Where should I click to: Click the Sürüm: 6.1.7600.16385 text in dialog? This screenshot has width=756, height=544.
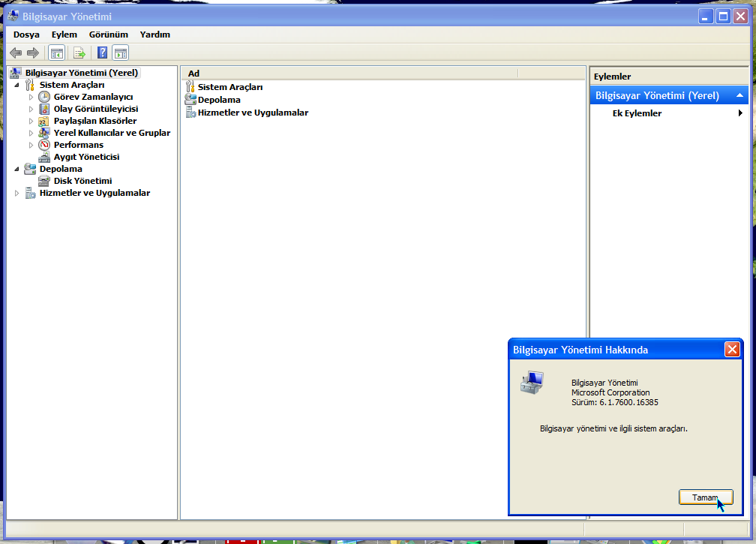click(x=615, y=402)
